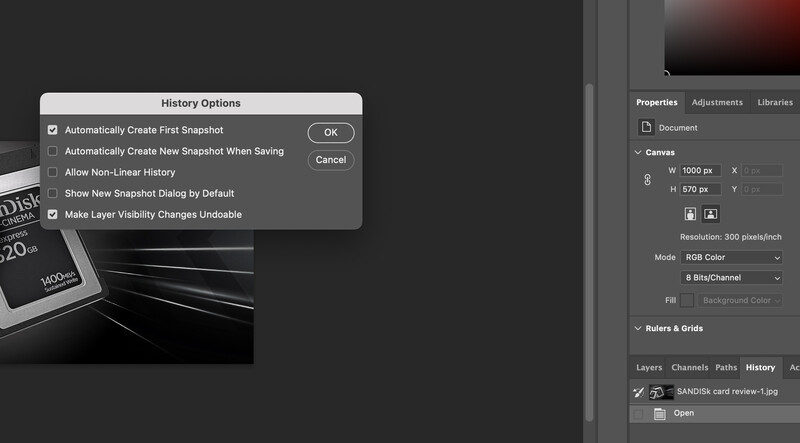The image size is (800, 443).
Task: Set canvas orientation to landscape
Action: click(x=711, y=214)
